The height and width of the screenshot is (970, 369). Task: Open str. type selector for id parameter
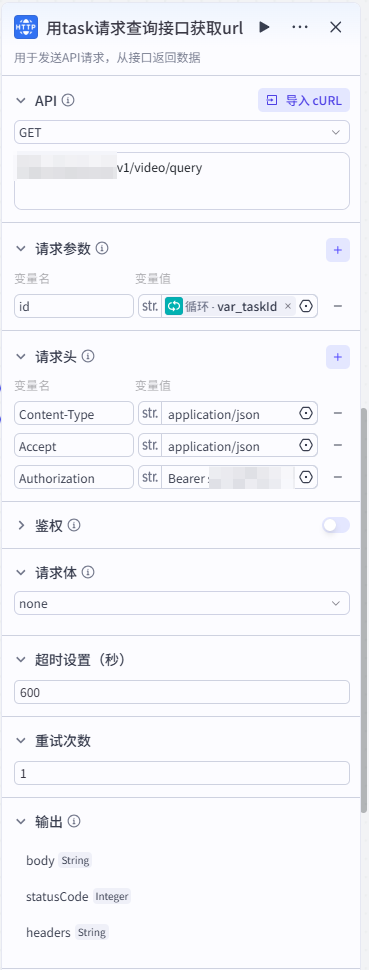coord(150,306)
